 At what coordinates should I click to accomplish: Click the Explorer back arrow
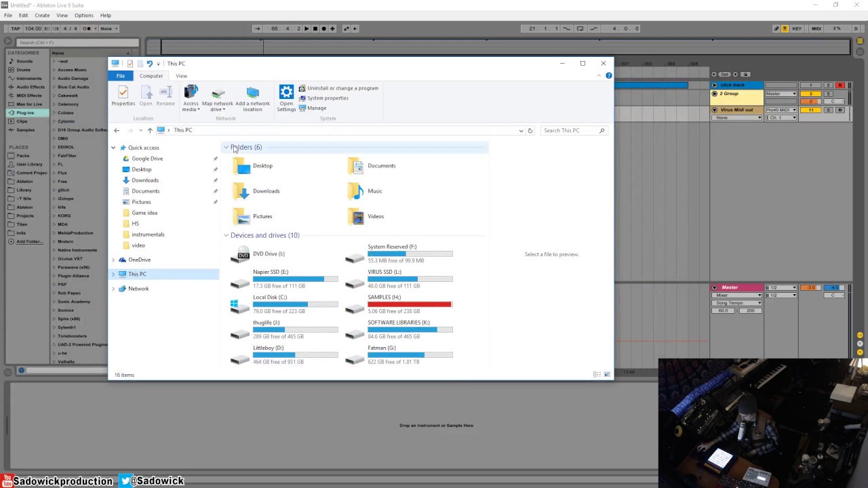click(117, 130)
